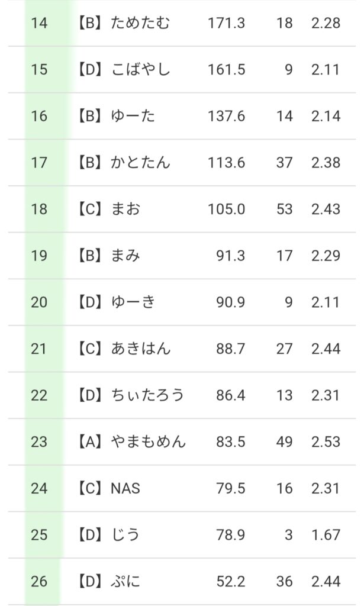
Task: Select the あきはん player name
Action: point(140,349)
